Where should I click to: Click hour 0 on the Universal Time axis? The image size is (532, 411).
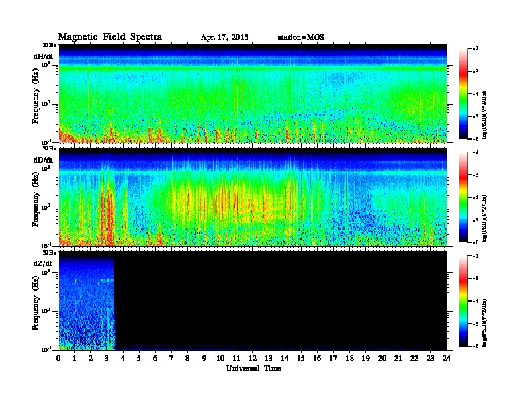(x=58, y=358)
